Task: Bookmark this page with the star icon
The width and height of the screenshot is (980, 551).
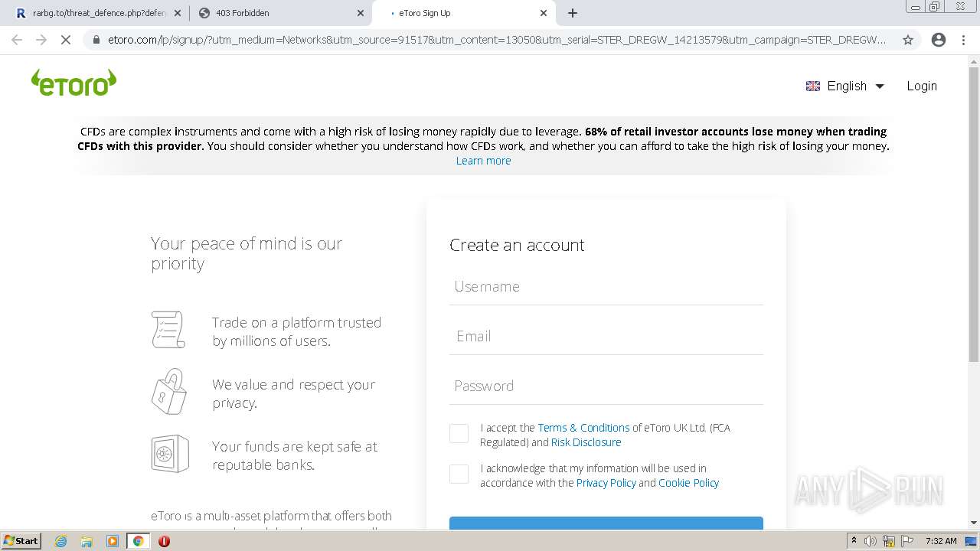Action: (x=908, y=40)
